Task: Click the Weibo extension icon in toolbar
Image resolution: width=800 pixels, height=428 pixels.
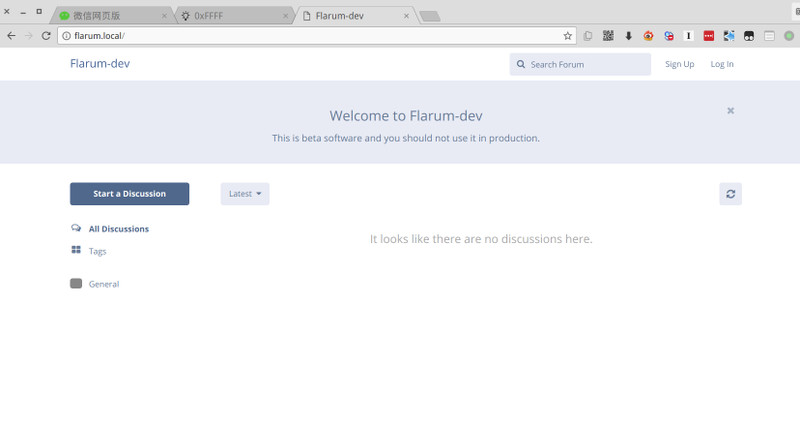Action: point(648,35)
